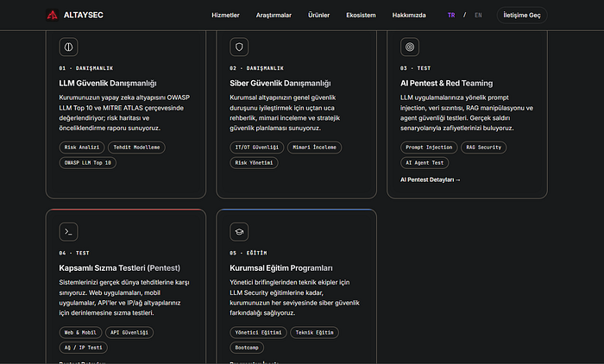Click the Web & Mobil tag
The image size is (604, 364).
coord(80,332)
